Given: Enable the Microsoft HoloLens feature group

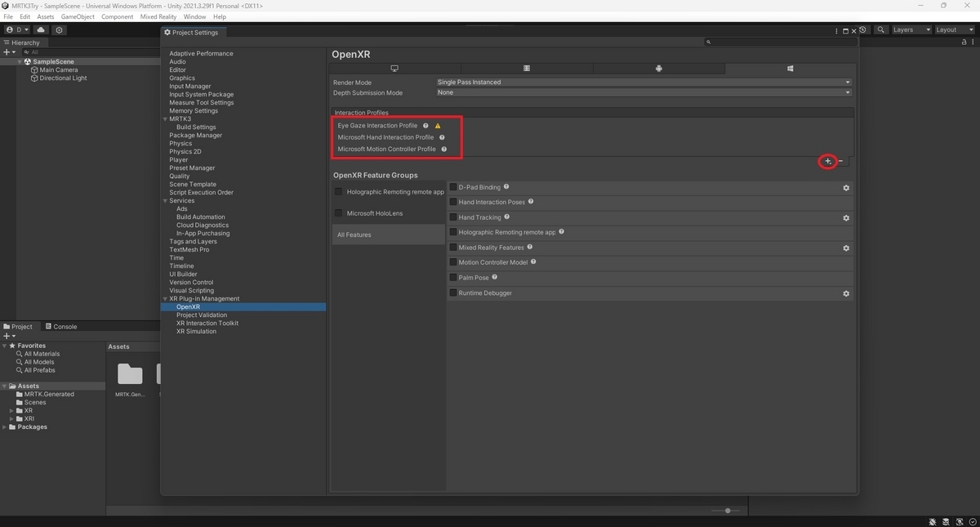Looking at the screenshot, I should pyautogui.click(x=339, y=213).
